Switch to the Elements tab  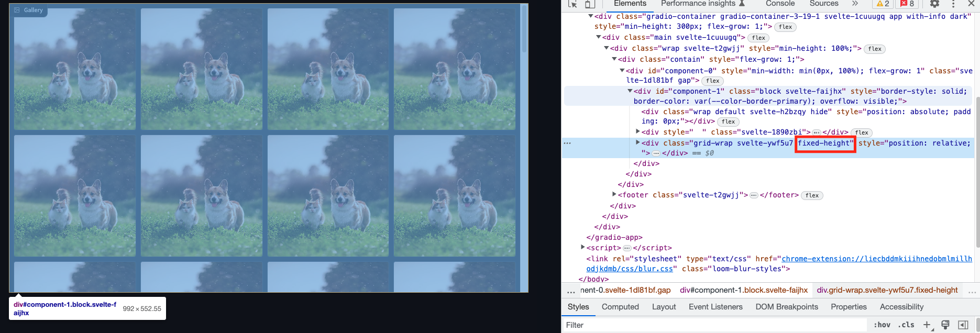630,4
